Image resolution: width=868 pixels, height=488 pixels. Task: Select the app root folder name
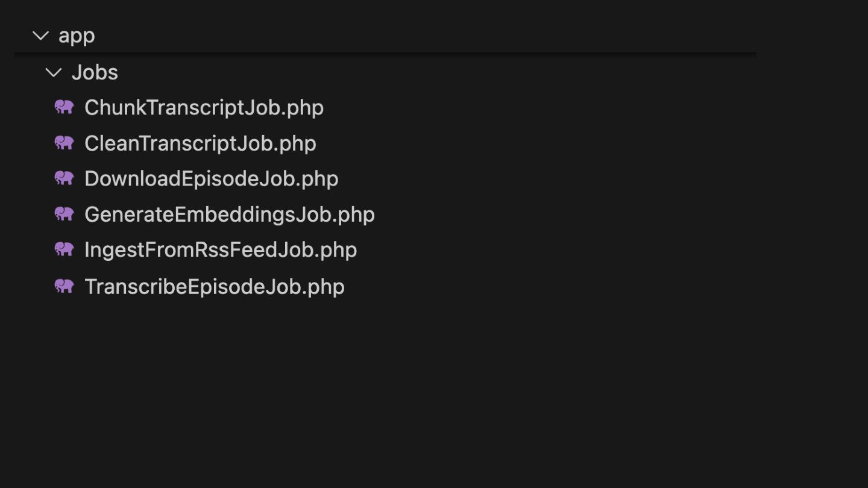point(77,36)
